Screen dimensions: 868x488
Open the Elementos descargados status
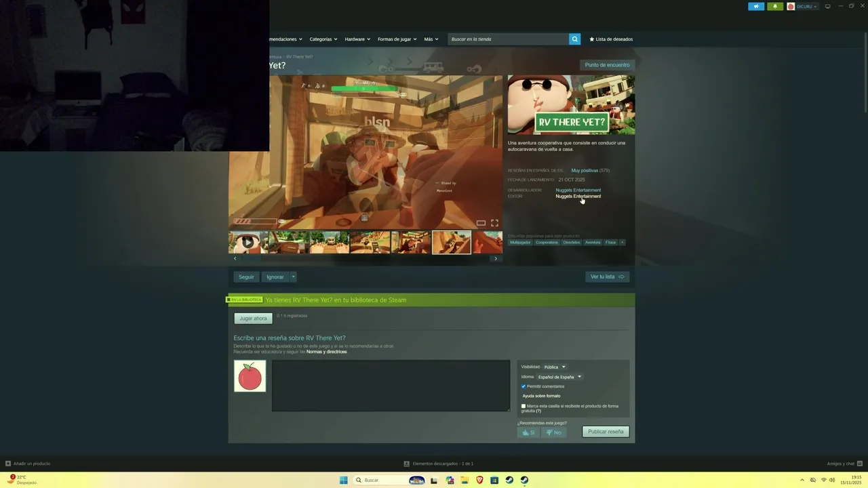[x=439, y=464]
